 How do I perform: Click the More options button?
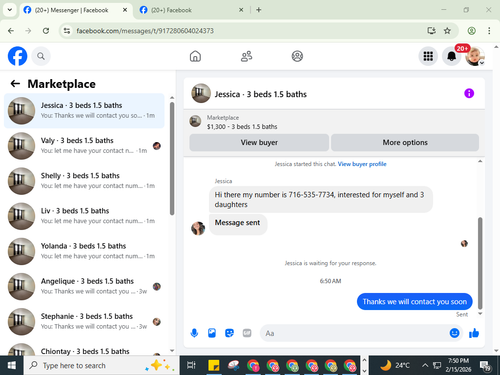coord(405,142)
